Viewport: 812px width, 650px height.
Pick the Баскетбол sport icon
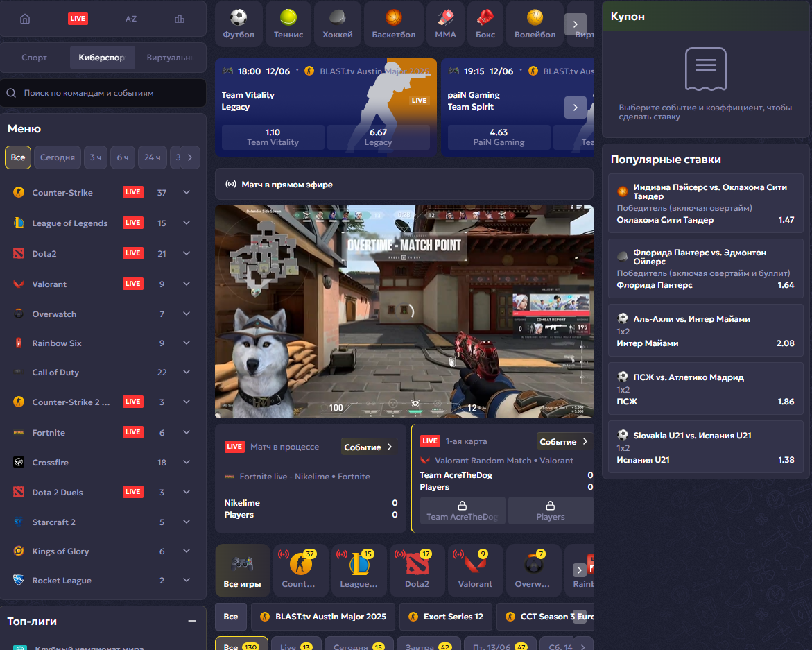click(x=393, y=24)
